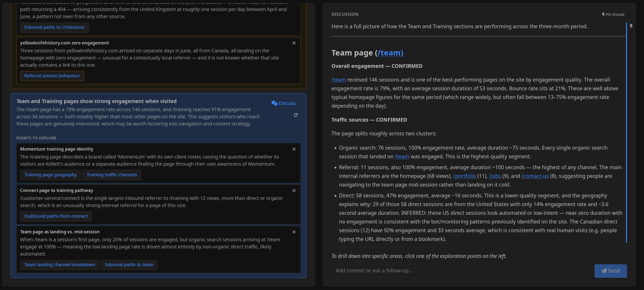This screenshot has width=644, height=290.
Task: Send the follow-up message
Action: click(611, 271)
